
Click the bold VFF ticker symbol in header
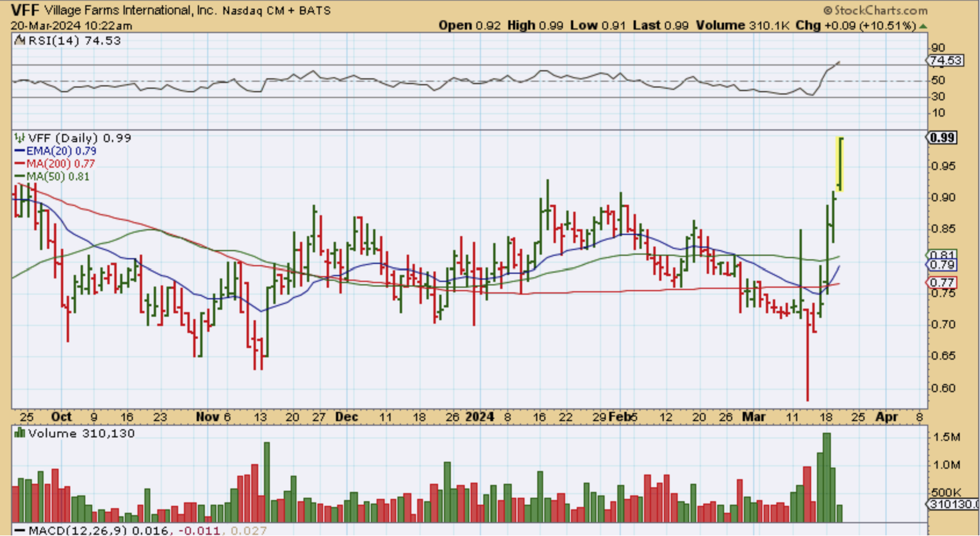pyautogui.click(x=25, y=10)
